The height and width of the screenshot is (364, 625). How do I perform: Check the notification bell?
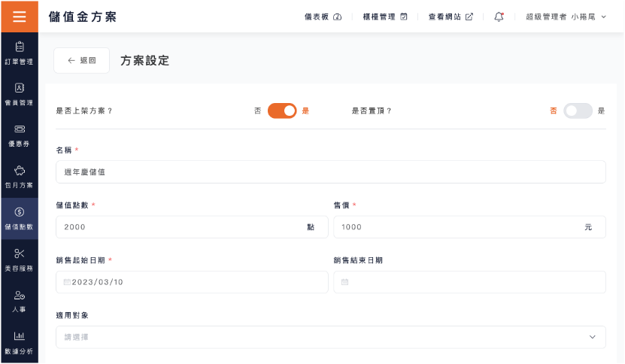pyautogui.click(x=499, y=17)
